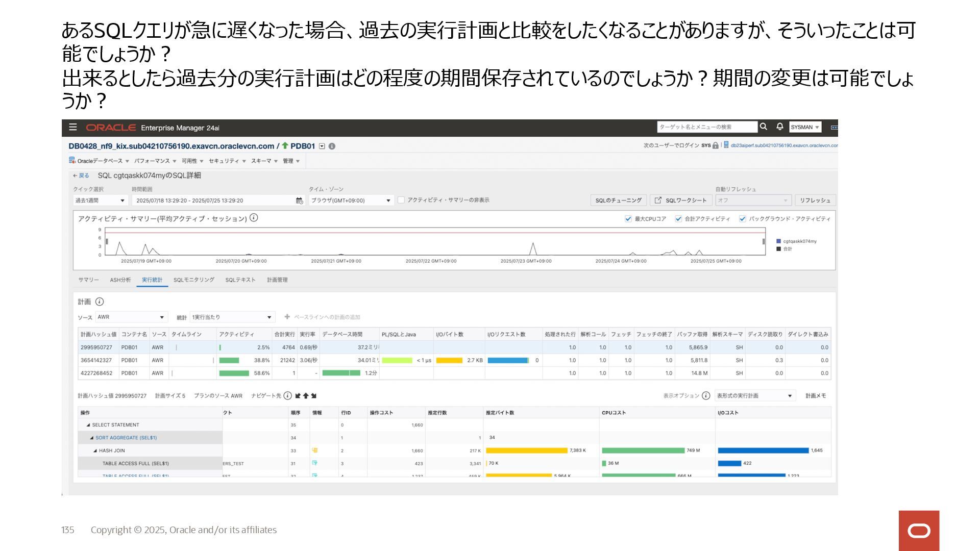Click the overflow icon right of SYSMAN
This screenshot has width=980, height=551.
(x=834, y=127)
